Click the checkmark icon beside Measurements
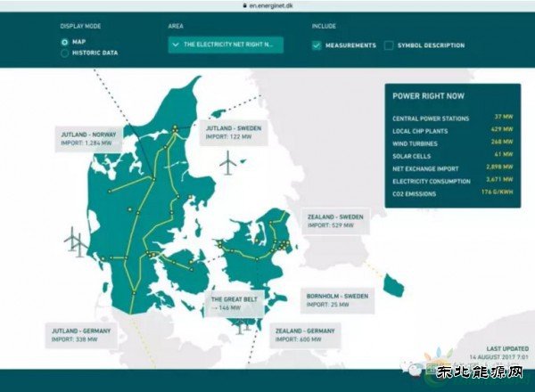535x392 pixels. 318,45
